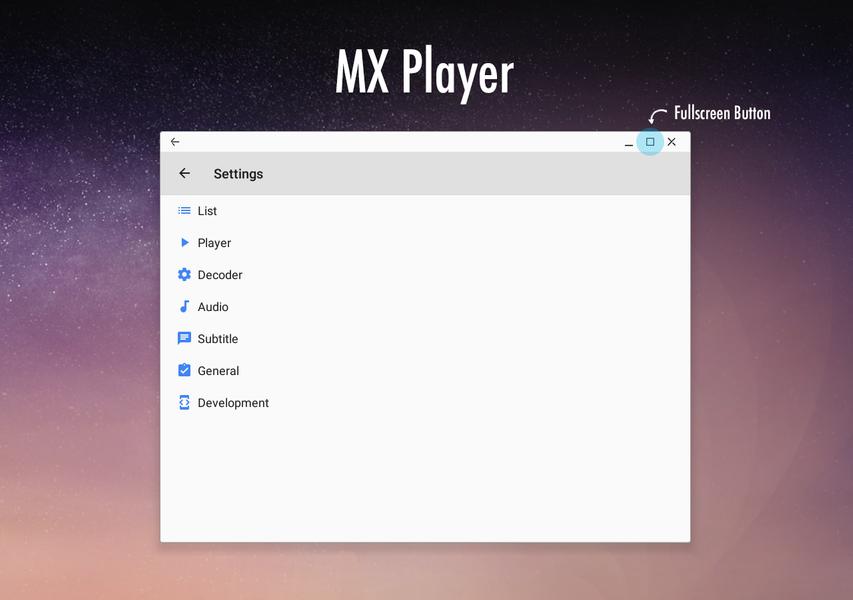Minimize the MX Player window

point(629,145)
